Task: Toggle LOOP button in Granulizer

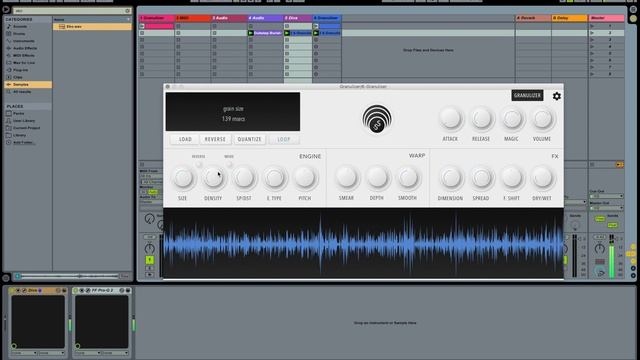Action: tap(284, 139)
